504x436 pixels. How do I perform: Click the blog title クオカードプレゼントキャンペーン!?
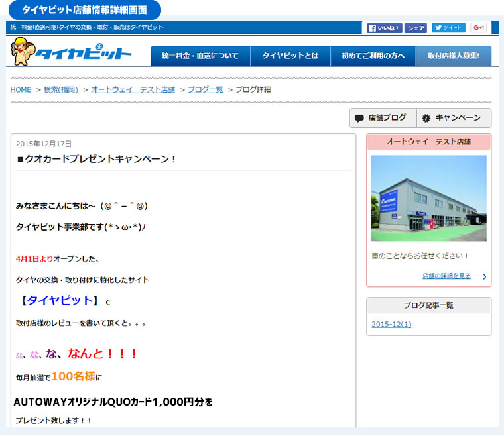(96, 159)
